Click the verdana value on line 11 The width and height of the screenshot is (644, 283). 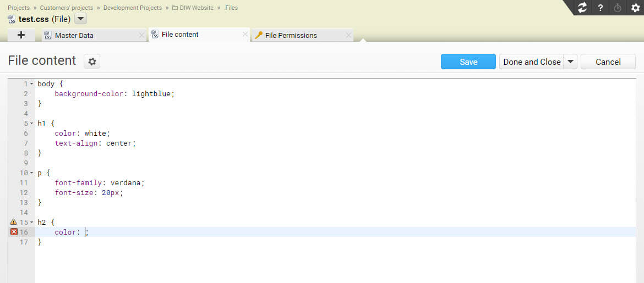tap(125, 182)
